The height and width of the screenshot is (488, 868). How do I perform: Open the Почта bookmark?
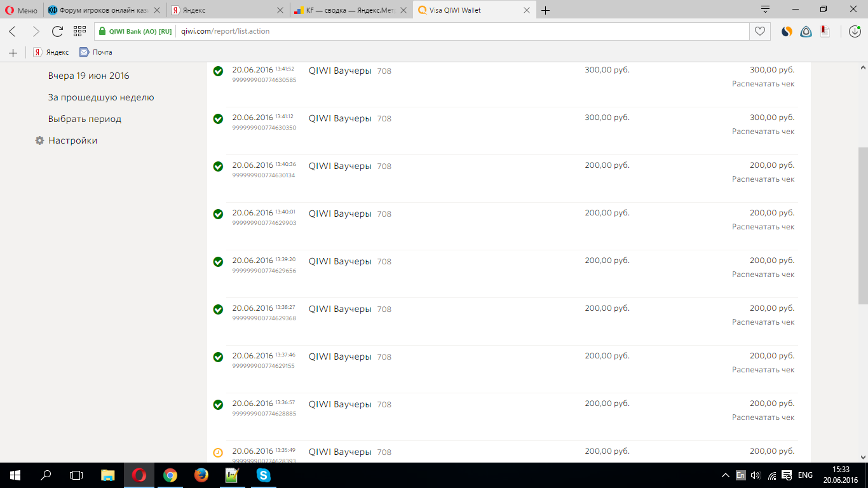[x=95, y=52]
